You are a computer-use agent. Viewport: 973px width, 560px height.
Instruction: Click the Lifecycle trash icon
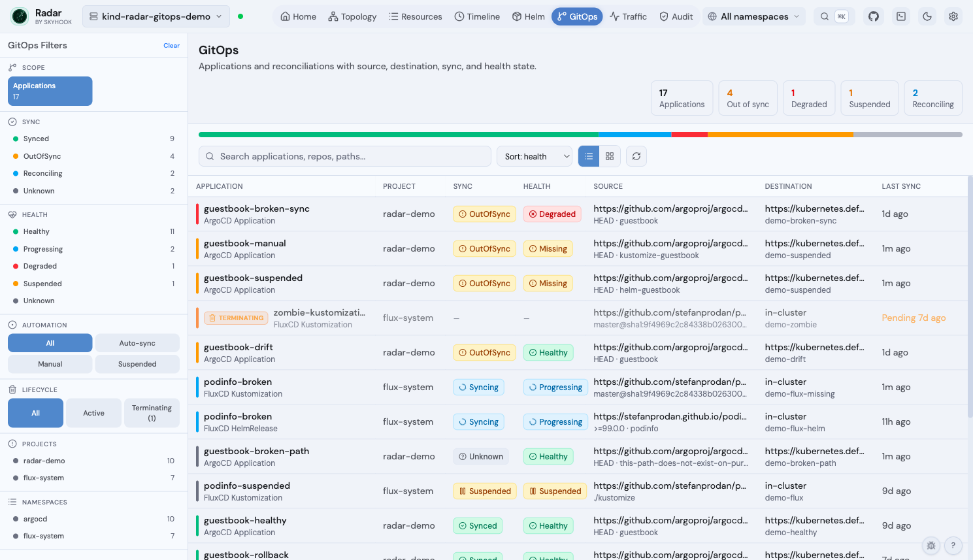pyautogui.click(x=12, y=389)
